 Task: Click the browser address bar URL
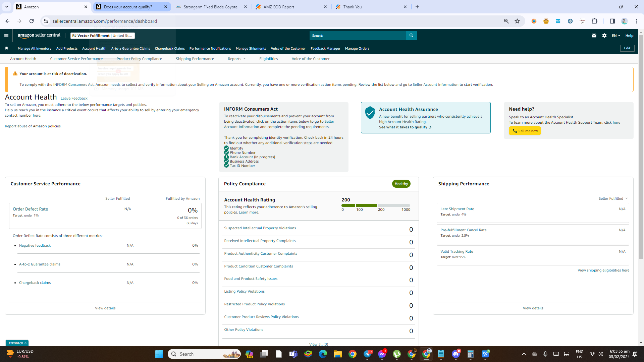pyautogui.click(x=105, y=21)
